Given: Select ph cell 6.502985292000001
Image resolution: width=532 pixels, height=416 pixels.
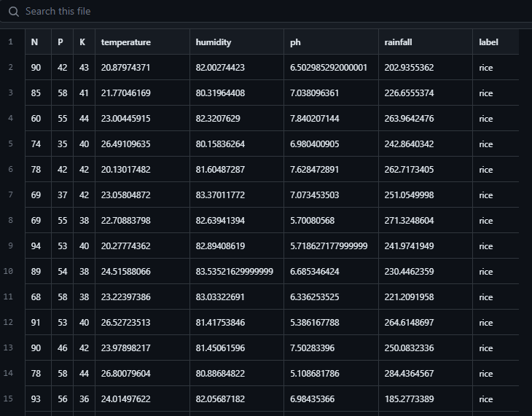Looking at the screenshot, I should (x=331, y=67).
